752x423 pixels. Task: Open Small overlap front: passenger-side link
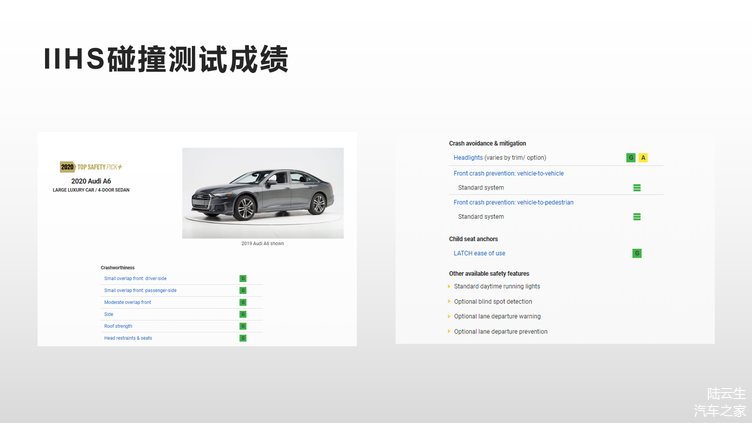pyautogui.click(x=140, y=290)
